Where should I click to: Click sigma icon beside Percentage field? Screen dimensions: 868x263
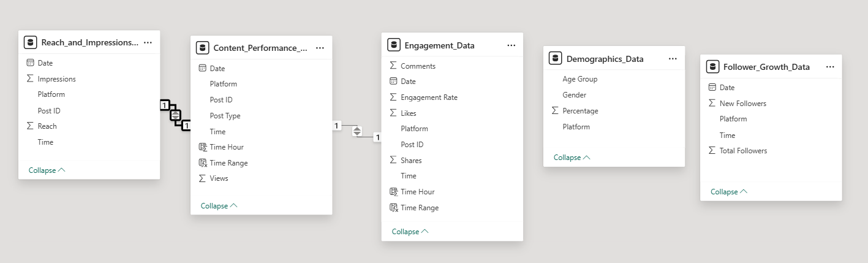(555, 110)
